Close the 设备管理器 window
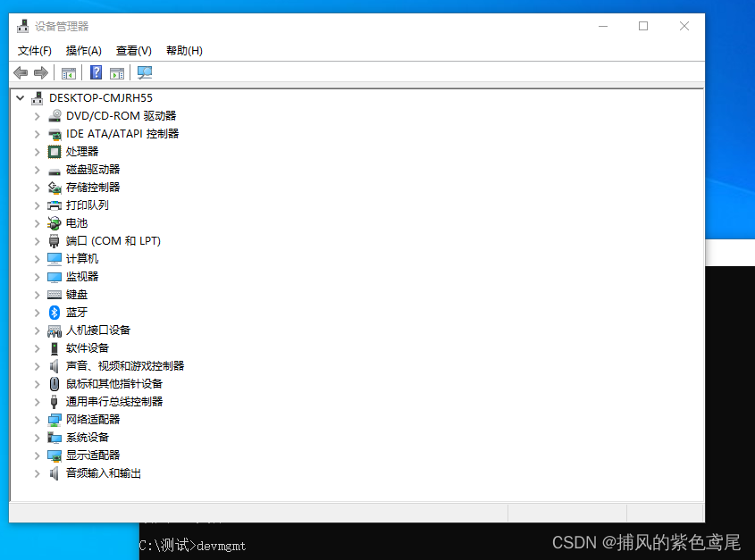Viewport: 755px width, 560px height. tap(684, 26)
